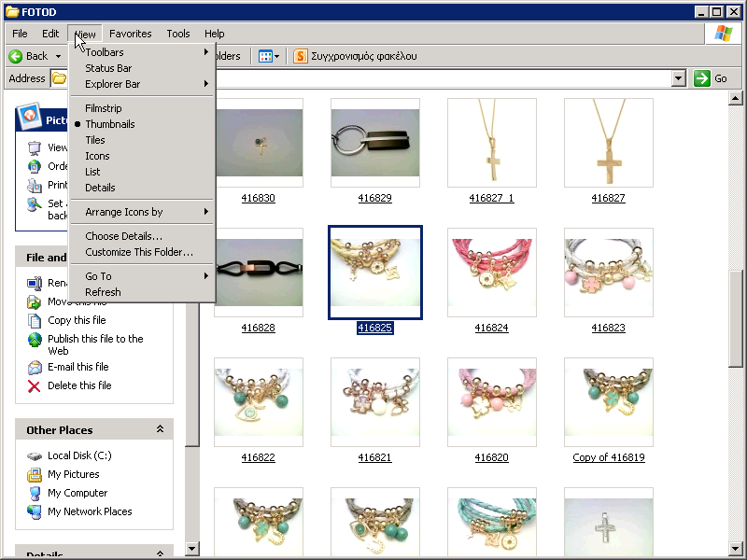Click the E-mail this file envelope icon
The height and width of the screenshot is (560, 747).
click(x=35, y=367)
